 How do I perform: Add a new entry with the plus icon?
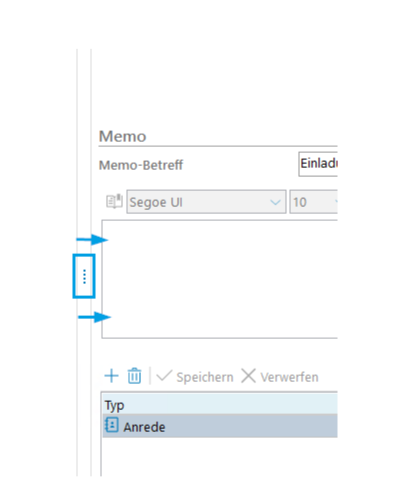[x=111, y=376]
